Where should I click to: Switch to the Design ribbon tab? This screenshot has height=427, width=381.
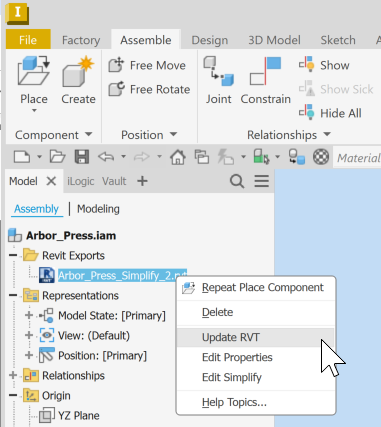pyautogui.click(x=210, y=40)
